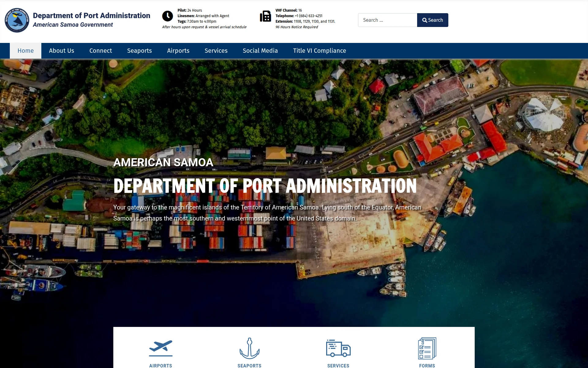Focus the Search text field
588x368 pixels.
click(387, 20)
